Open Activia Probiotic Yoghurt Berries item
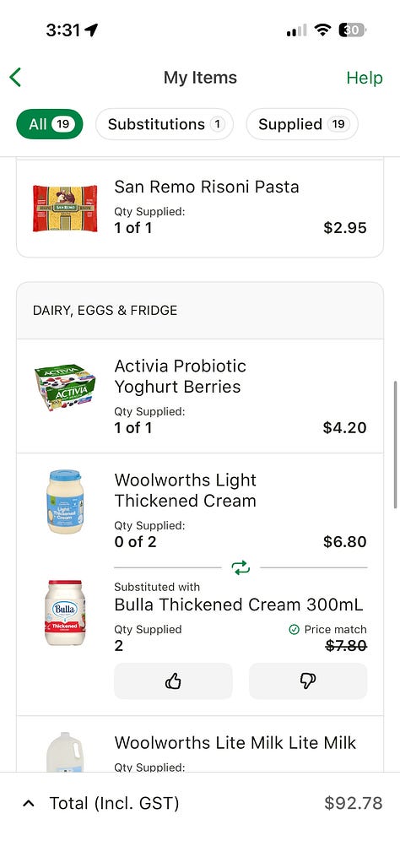Image resolution: width=400 pixels, height=868 pixels. (200, 396)
